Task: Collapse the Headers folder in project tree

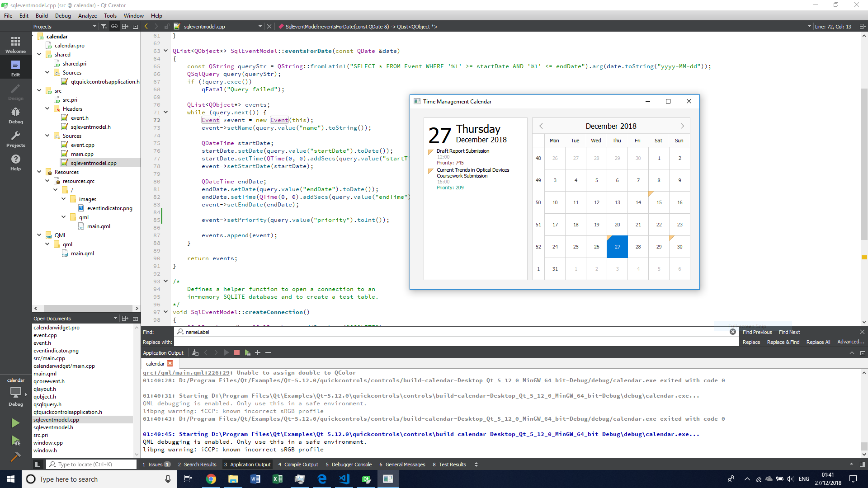Action: pos(47,108)
